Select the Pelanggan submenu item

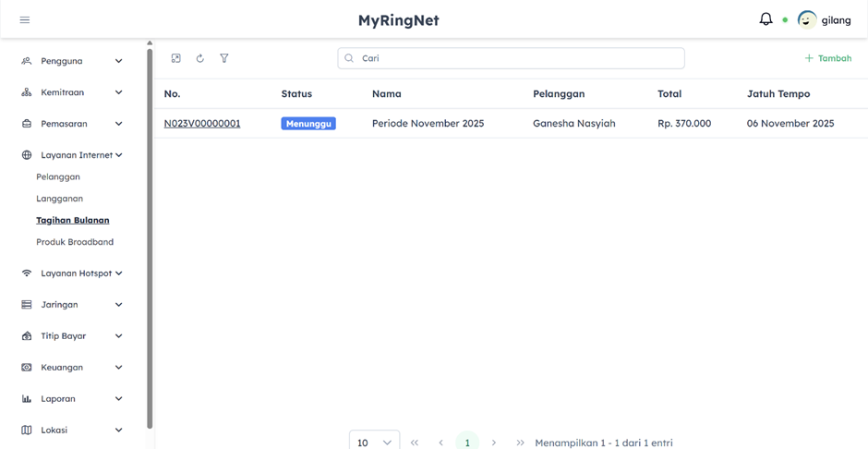point(58,176)
